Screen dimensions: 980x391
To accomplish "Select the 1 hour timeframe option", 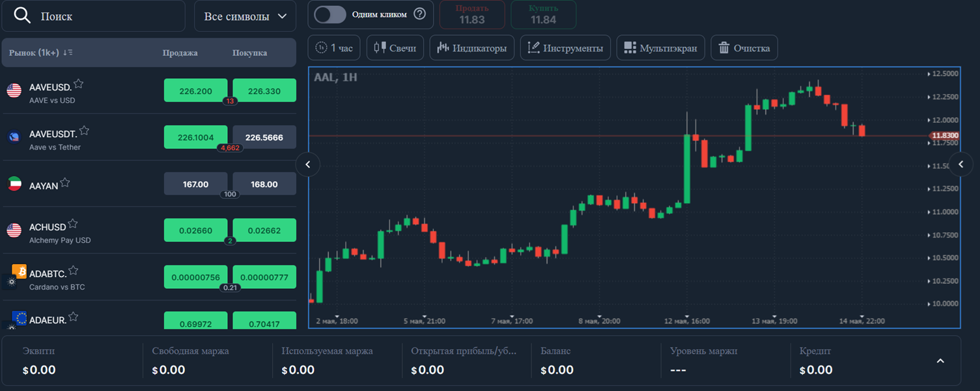I will pos(334,47).
